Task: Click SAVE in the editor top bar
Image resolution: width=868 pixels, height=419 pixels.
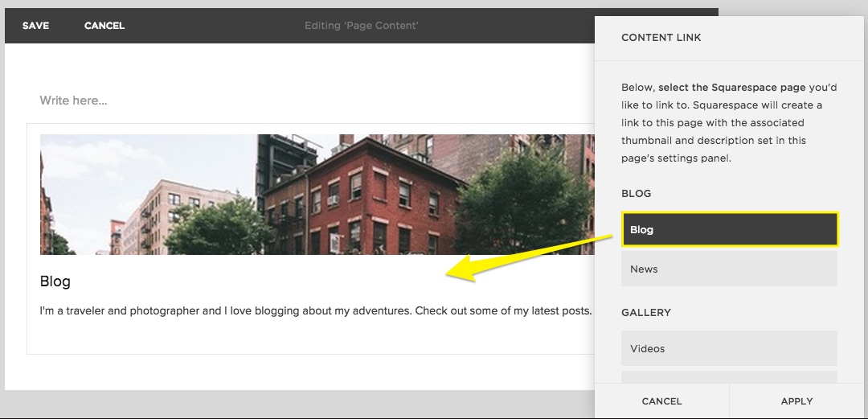Action: click(35, 26)
